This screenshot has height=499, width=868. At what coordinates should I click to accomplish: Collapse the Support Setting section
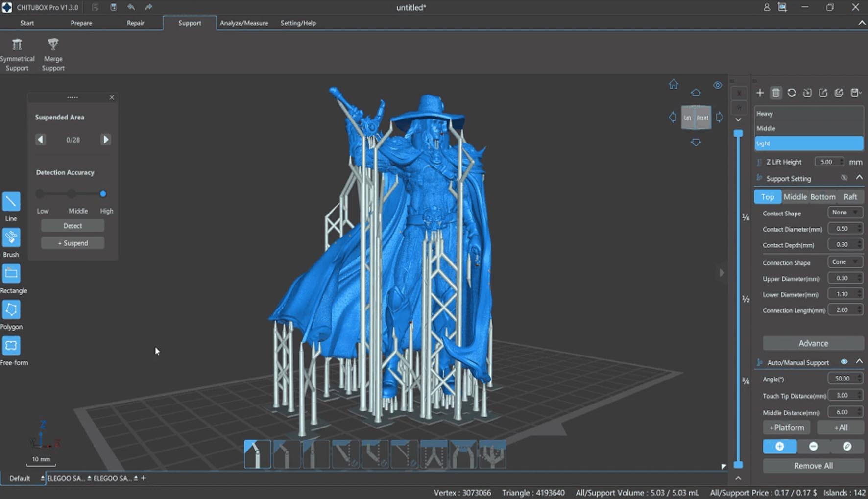point(859,178)
